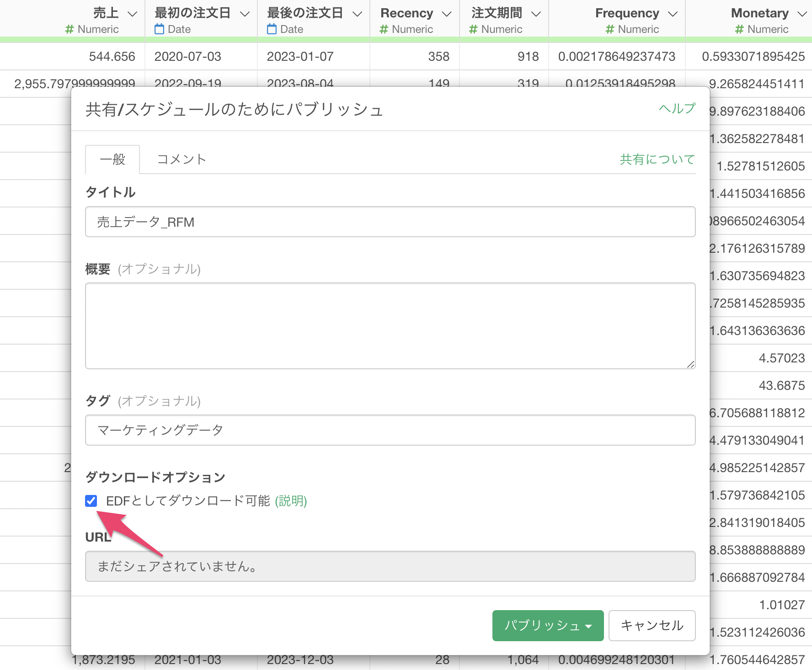The image size is (812, 670).
Task: Click into the タイトル input field
Action: coord(390,222)
